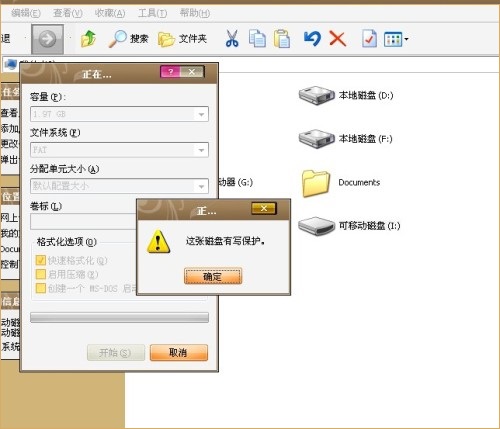Open the Help (帮助) menu
This screenshot has height=429, width=500.
(195, 13)
